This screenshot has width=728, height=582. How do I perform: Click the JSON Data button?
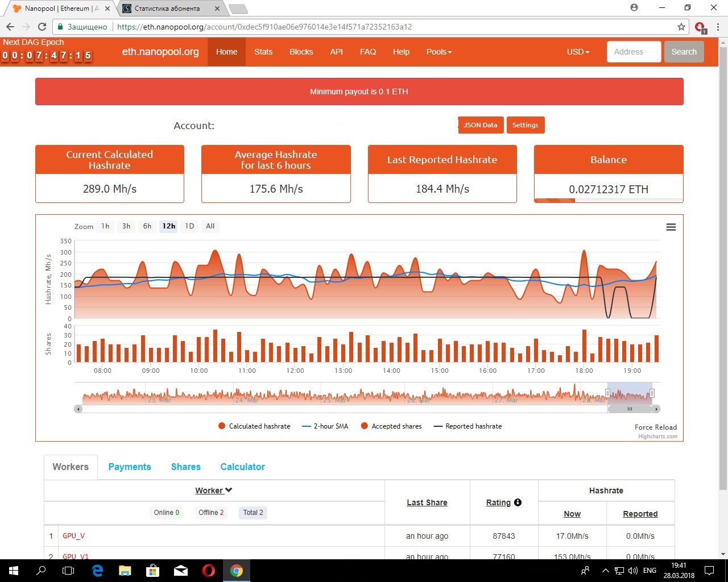coord(481,125)
